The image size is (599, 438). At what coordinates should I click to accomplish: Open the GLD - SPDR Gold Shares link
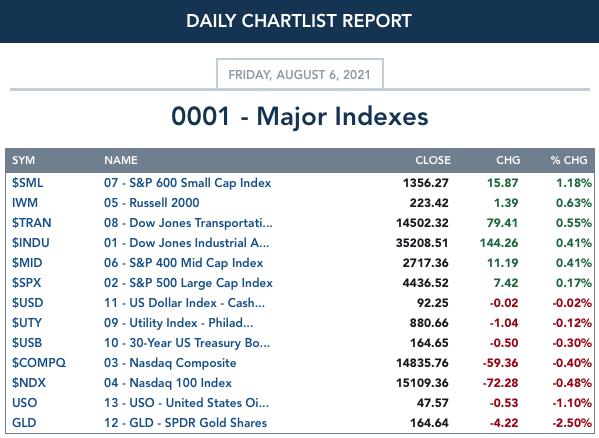pyautogui.click(x=185, y=423)
